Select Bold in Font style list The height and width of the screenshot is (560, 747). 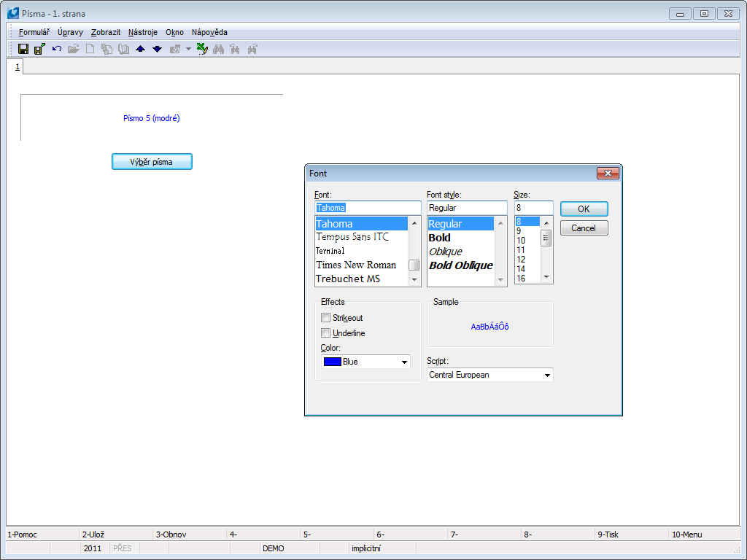(x=440, y=238)
